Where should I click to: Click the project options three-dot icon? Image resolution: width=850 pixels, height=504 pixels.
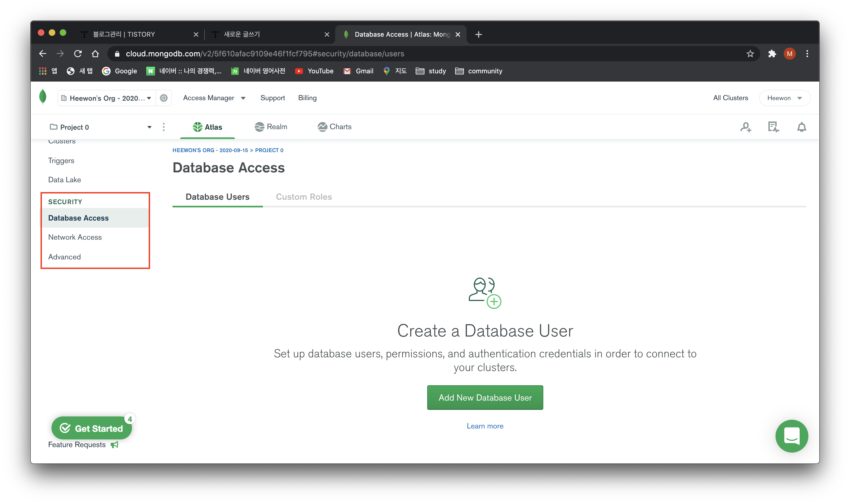click(x=163, y=127)
